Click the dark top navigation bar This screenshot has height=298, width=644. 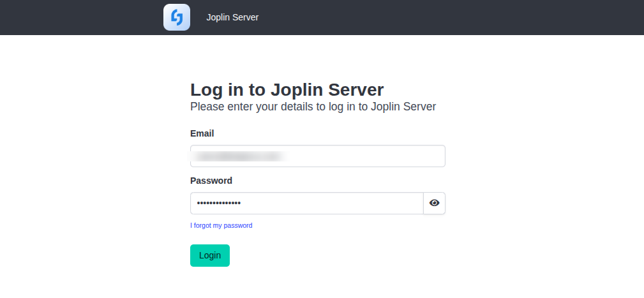[322, 17]
